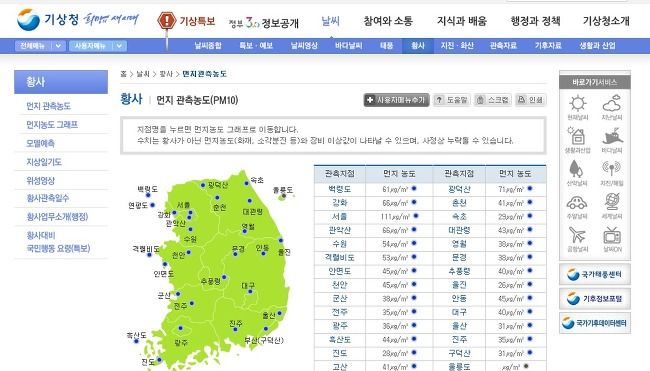Select the 생활과 산업 submenu tab
This screenshot has width=650, height=371.
(597, 46)
